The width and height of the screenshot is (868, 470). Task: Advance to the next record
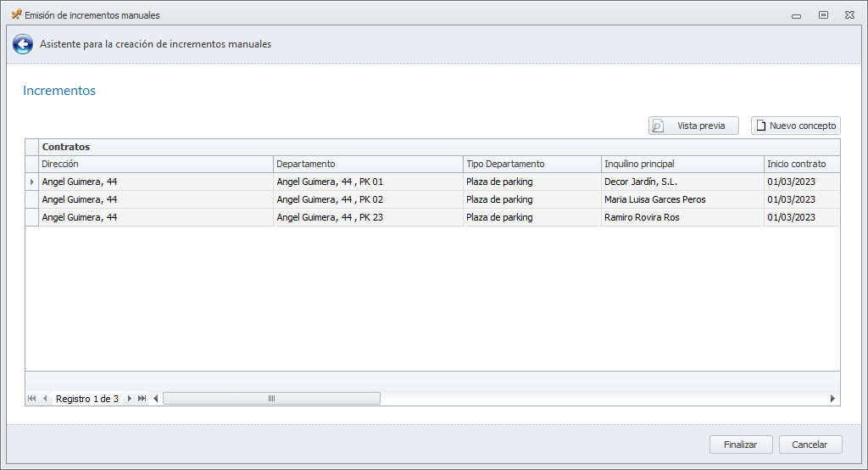tap(129, 399)
